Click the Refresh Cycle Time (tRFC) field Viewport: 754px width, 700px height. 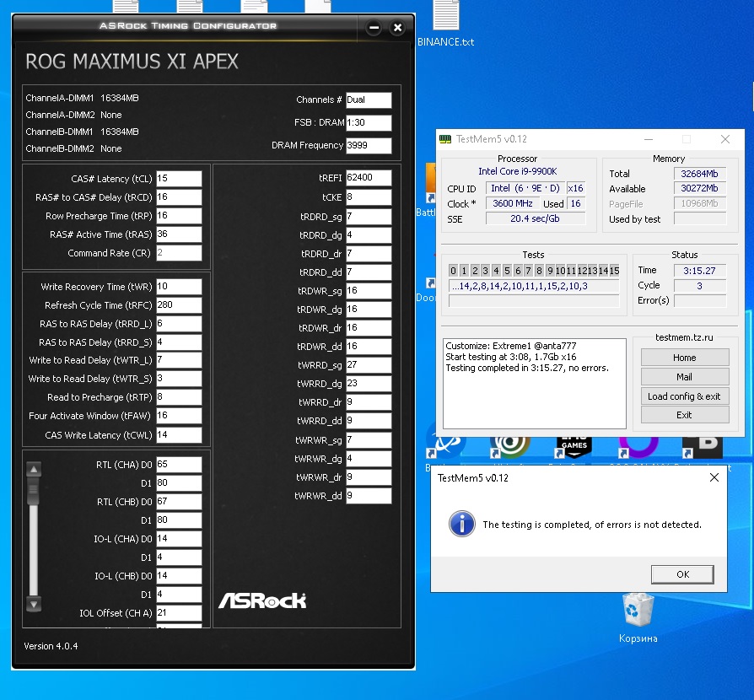(179, 304)
